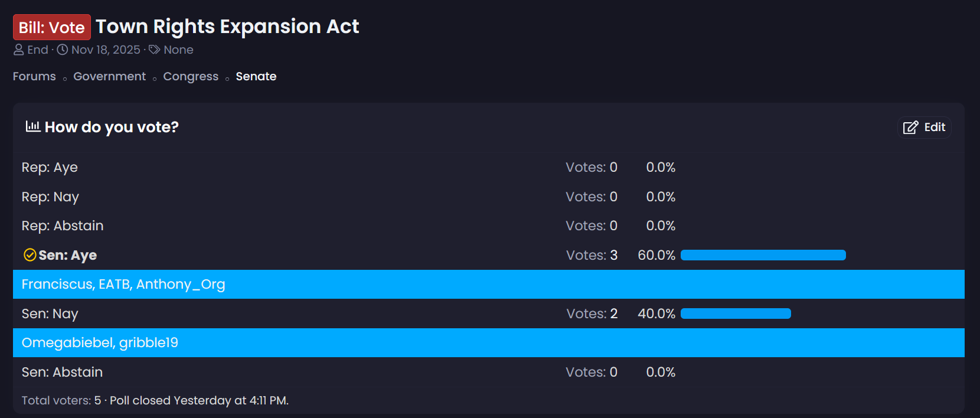
Task: Click the tags icon next to None
Action: pyautogui.click(x=154, y=50)
